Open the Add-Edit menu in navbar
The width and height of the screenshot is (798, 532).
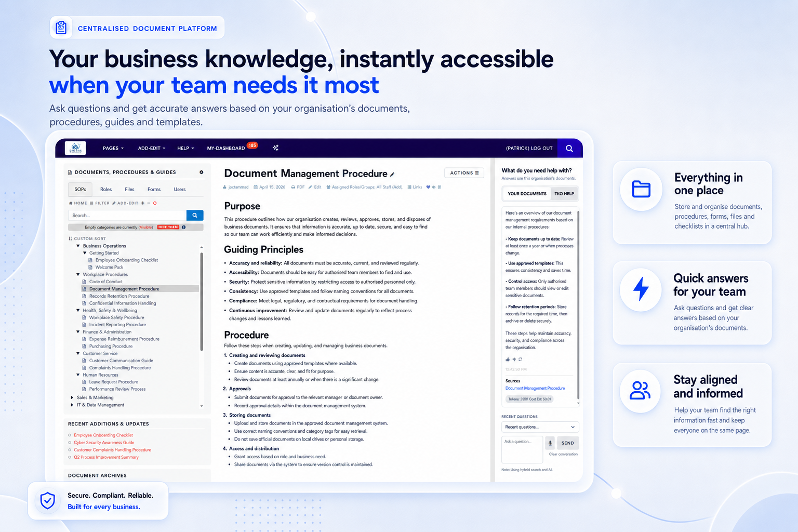click(152, 148)
